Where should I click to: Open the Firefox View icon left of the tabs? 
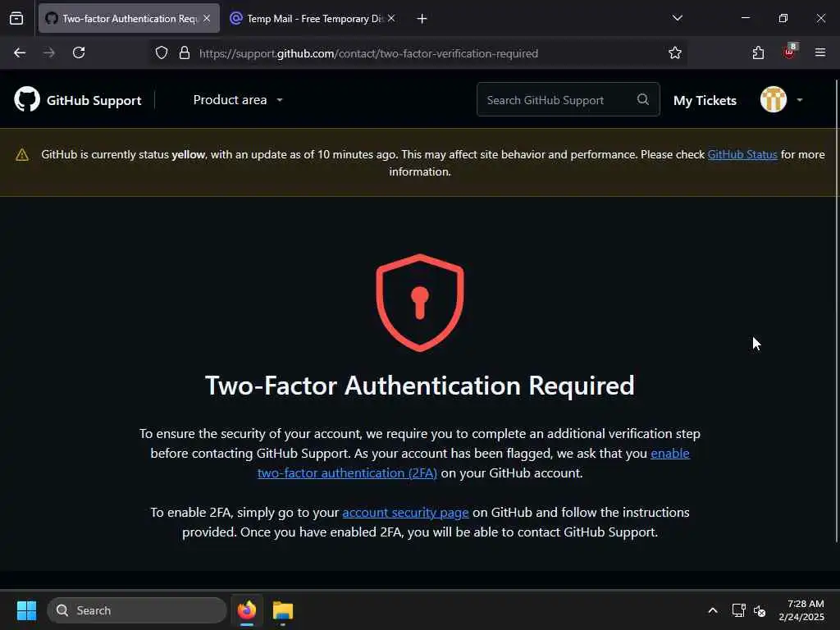coord(16,18)
